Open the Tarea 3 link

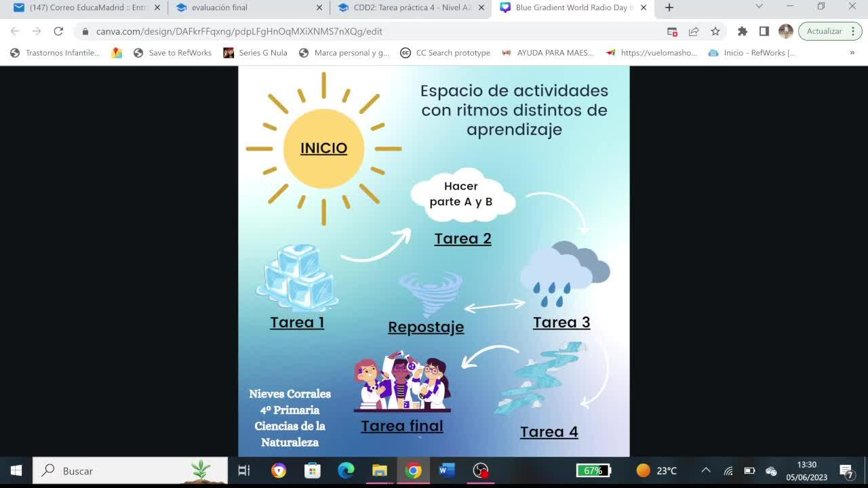[561, 322]
